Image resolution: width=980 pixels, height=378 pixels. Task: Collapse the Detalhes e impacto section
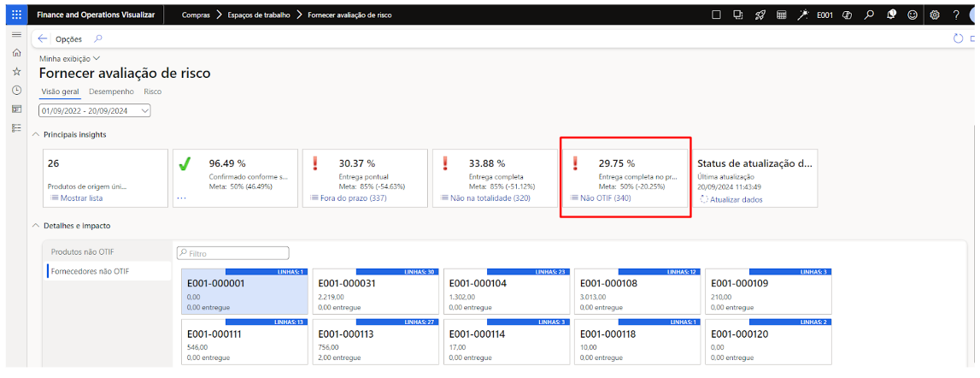point(36,226)
